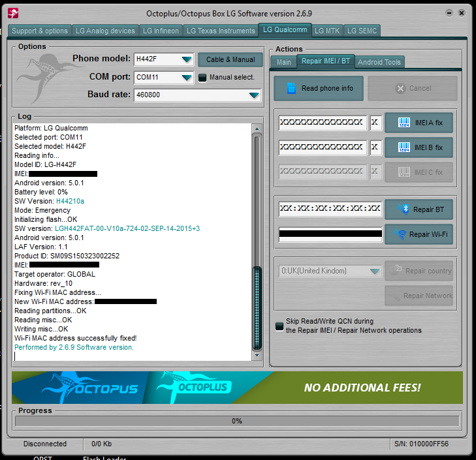Click the log scroll up arrow
The width and height of the screenshot is (476, 460).
coord(257,129)
